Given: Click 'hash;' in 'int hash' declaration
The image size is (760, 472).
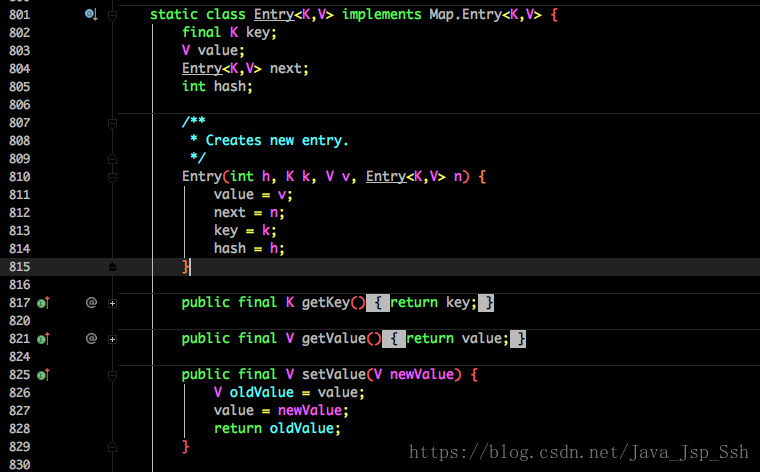Looking at the screenshot, I should [233, 86].
